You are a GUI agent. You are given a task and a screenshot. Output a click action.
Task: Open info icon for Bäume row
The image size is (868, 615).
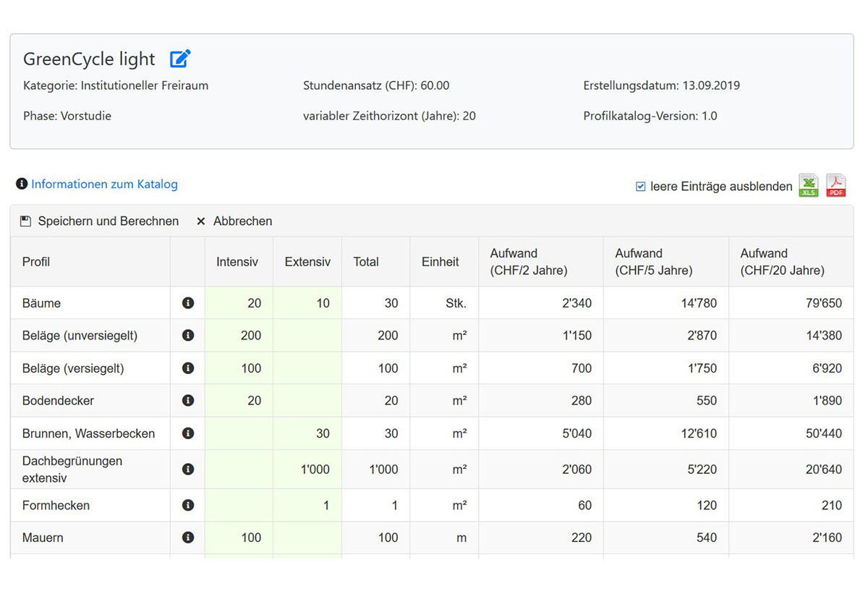[x=188, y=303]
